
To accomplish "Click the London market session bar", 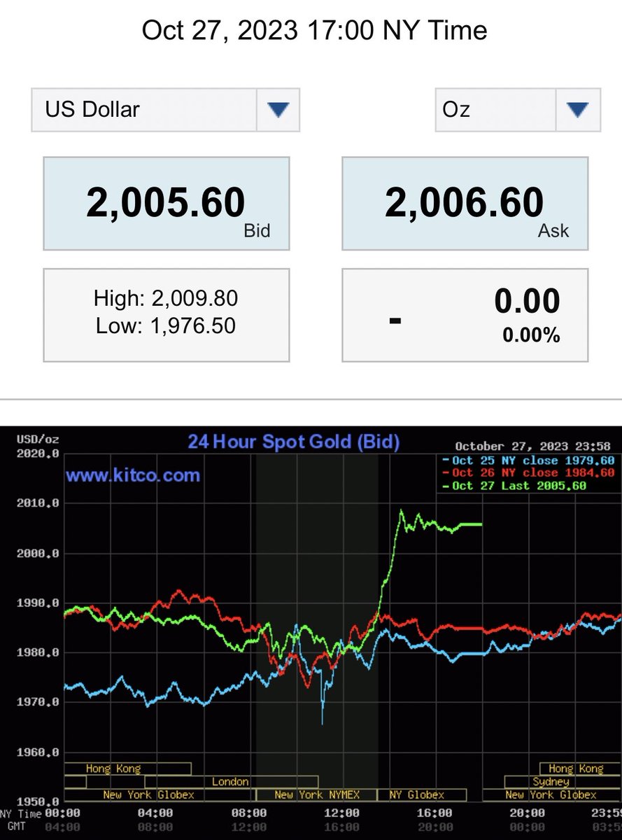I will click(x=232, y=782).
